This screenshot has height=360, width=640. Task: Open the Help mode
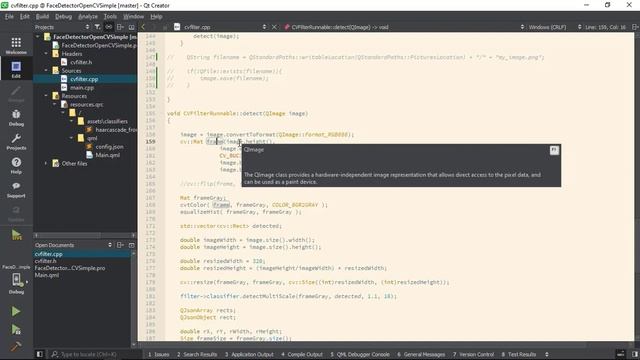pos(16,165)
